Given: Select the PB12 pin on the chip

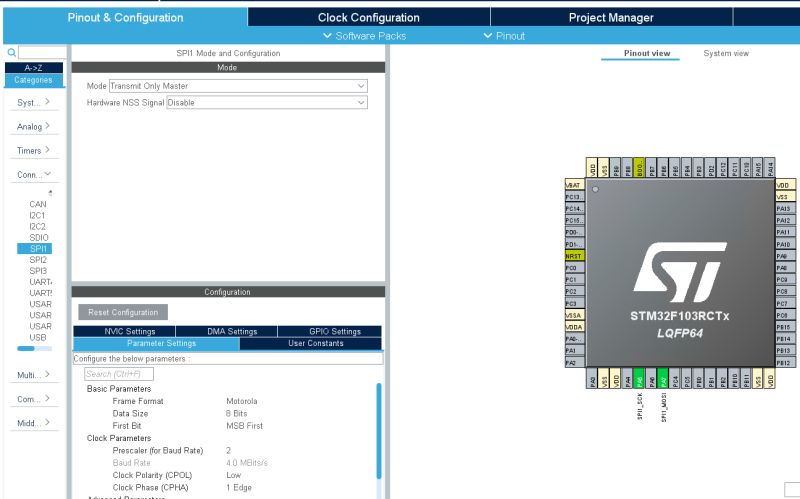Looking at the screenshot, I should 785,362.
